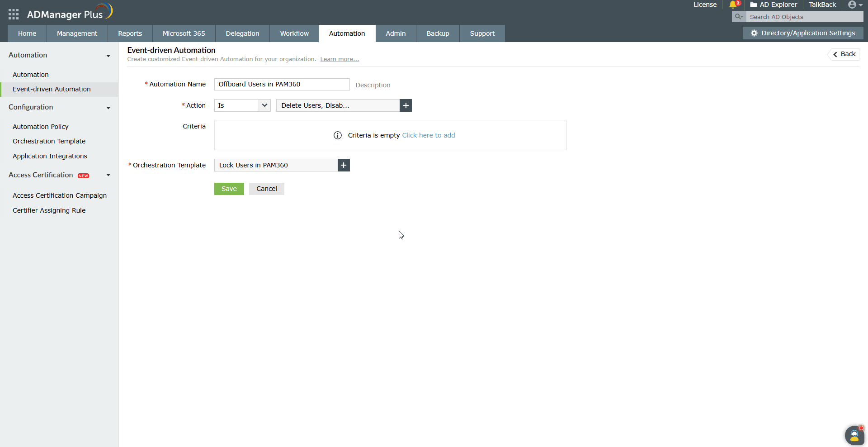This screenshot has width=868, height=447.
Task: Open the user account profile icon
Action: click(852, 5)
